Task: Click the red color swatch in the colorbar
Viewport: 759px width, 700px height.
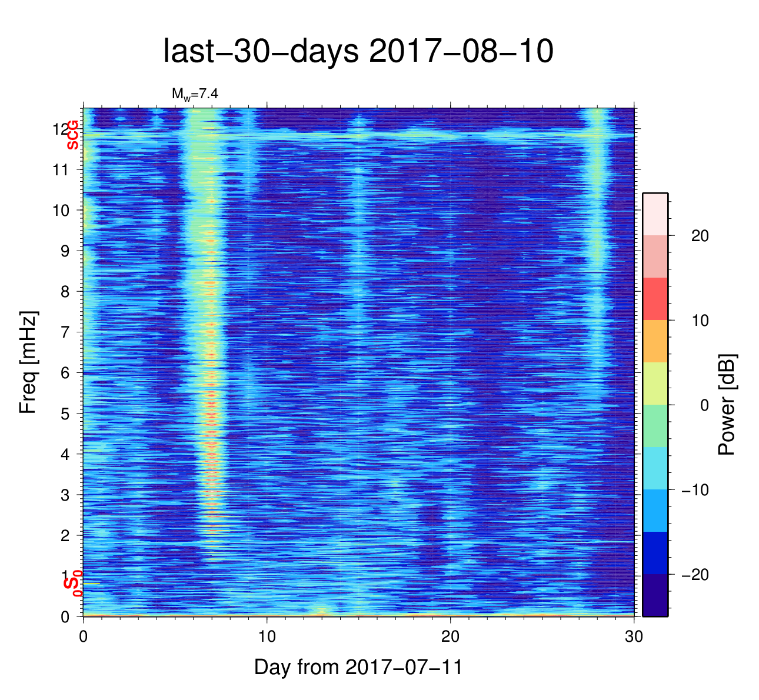Action: tap(655, 299)
